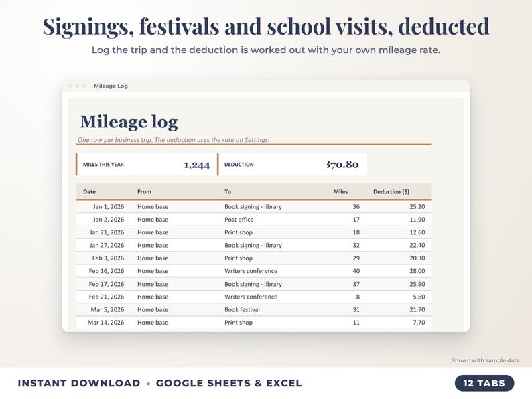Select the Jan 2, 2026 date cell
532x399 pixels.
pos(109,220)
